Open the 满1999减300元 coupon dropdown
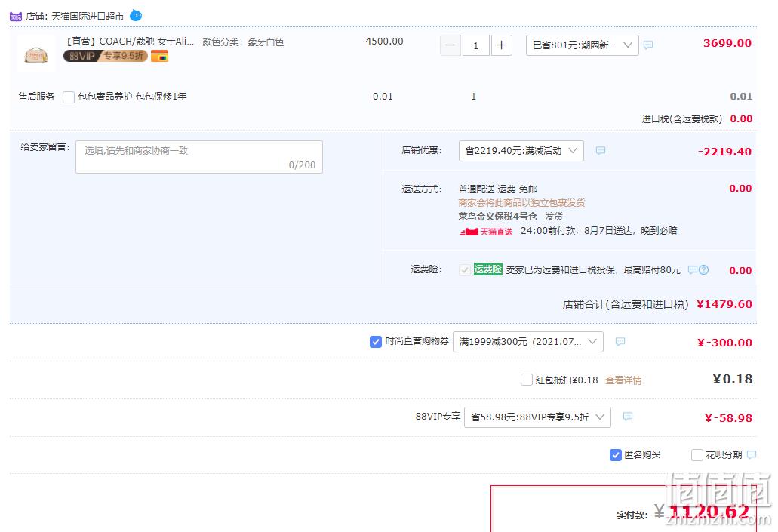This screenshot has width=778, height=532. tap(528, 342)
